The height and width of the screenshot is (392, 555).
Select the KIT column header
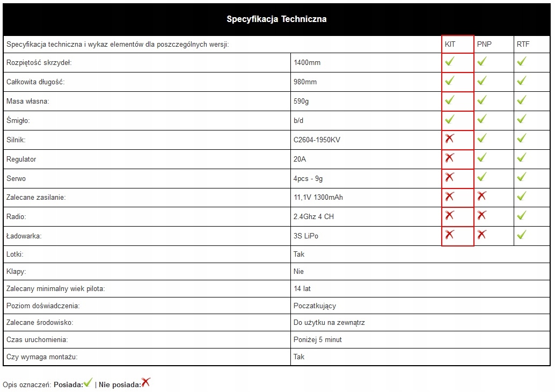[x=450, y=44]
